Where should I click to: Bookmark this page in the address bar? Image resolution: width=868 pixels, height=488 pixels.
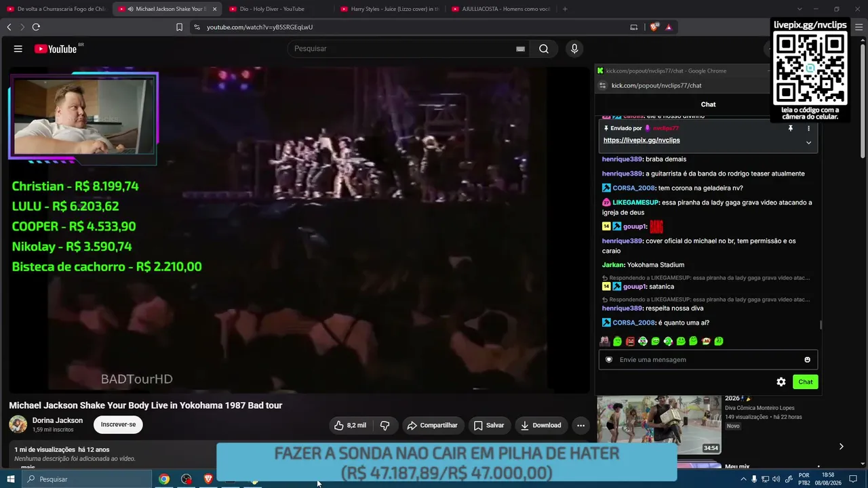[179, 27]
